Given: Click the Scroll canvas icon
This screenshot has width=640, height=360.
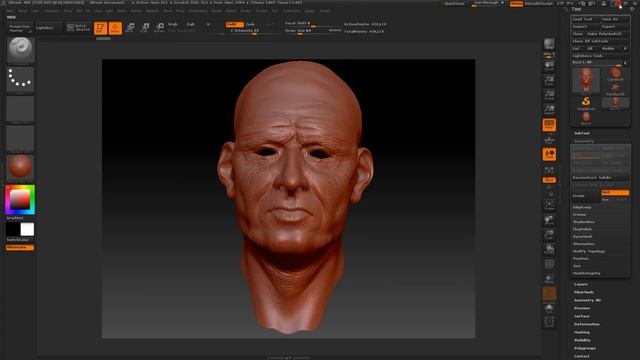Looking at the screenshot, I should [x=549, y=66].
